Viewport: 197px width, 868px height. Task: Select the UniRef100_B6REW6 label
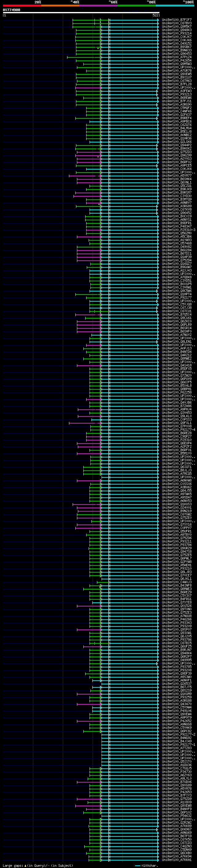pos(176,98)
